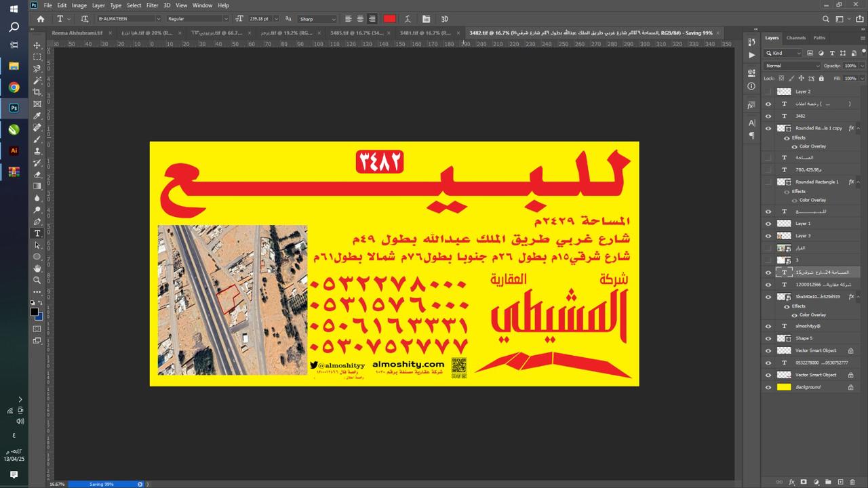
Task: Click the 3D text icon in options bar
Action: coord(444,19)
